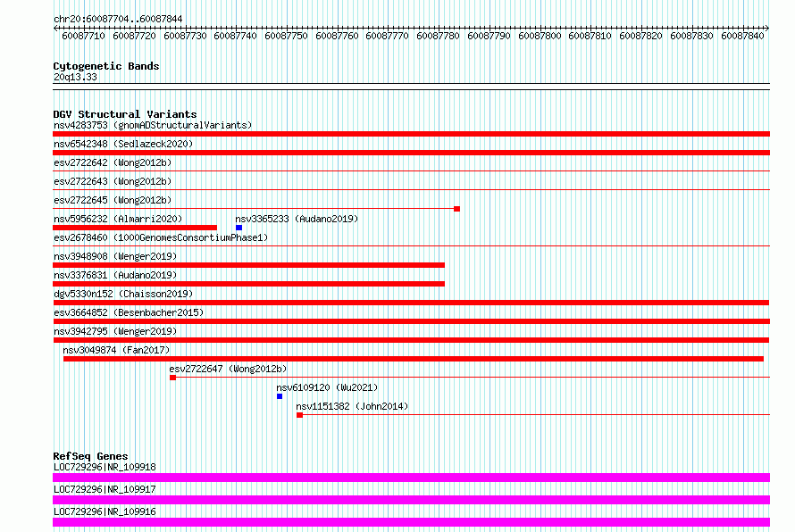The height and width of the screenshot is (532, 795).
Task: Open esv2722645 (Wong2012b) variant label
Action: [113, 200]
